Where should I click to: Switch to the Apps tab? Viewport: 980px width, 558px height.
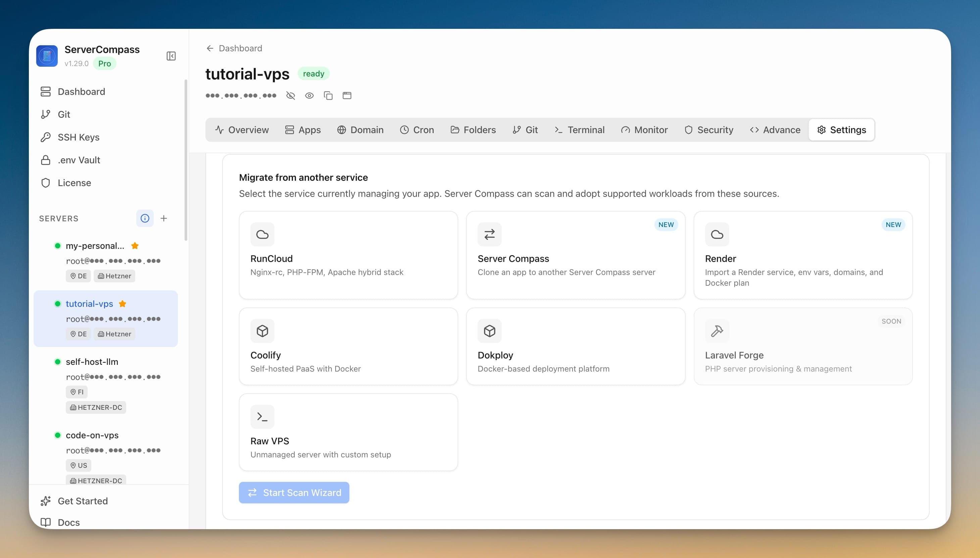pos(303,130)
